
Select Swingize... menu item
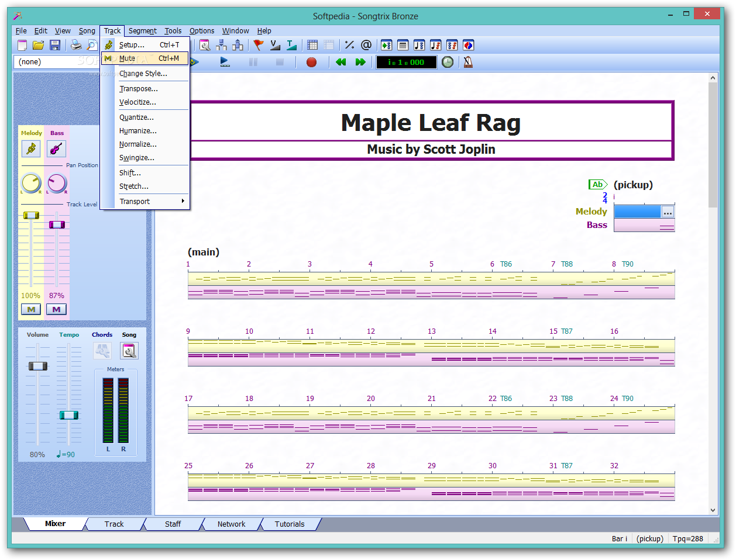tap(145, 157)
